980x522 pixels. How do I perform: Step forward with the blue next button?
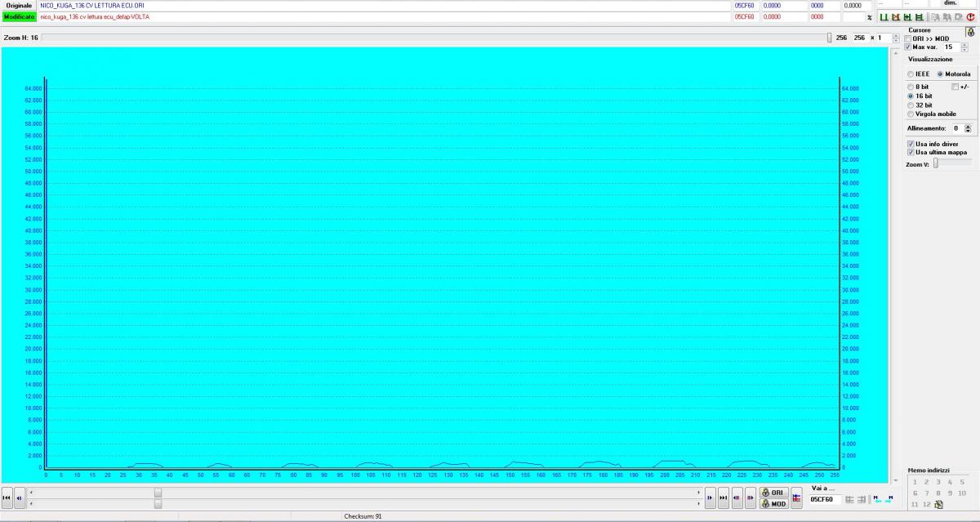click(x=710, y=497)
